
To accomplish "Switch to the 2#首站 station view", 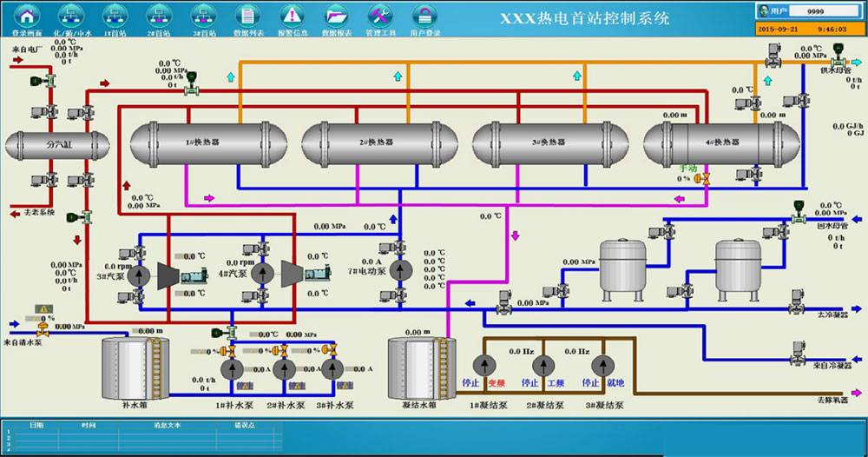I will 159,16.
